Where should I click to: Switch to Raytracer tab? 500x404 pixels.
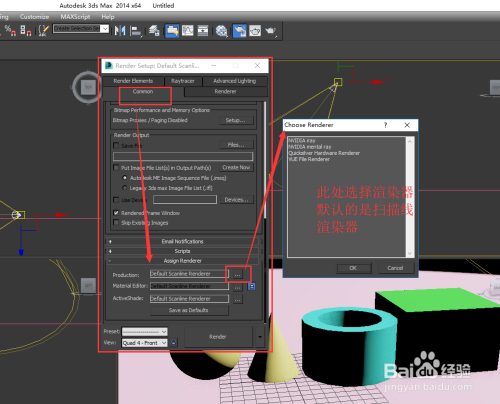pos(183,81)
